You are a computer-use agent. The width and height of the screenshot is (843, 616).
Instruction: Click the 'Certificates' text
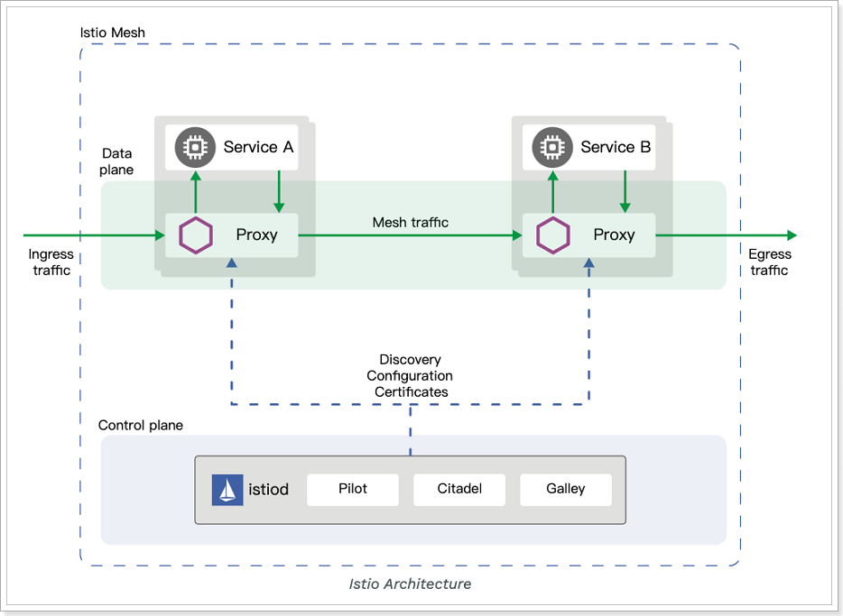tap(412, 392)
